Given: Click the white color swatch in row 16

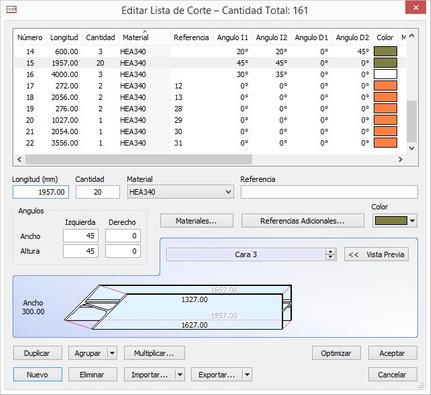Looking at the screenshot, I should pyautogui.click(x=385, y=74).
